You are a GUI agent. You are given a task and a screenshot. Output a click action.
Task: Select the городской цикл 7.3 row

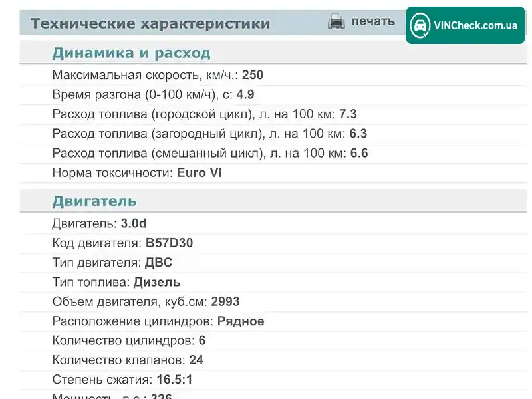click(x=273, y=114)
